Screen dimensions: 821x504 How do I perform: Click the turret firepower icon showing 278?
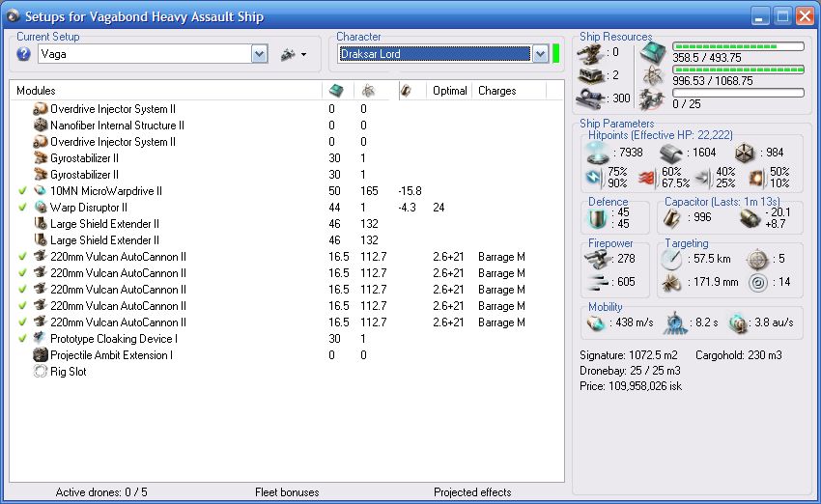click(x=596, y=259)
